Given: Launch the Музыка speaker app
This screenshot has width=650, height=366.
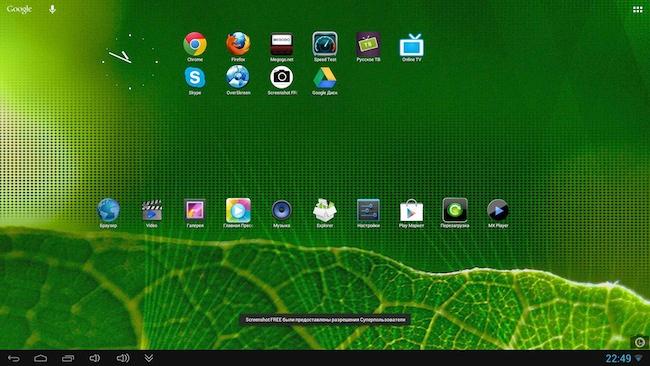Looking at the screenshot, I should [x=281, y=210].
